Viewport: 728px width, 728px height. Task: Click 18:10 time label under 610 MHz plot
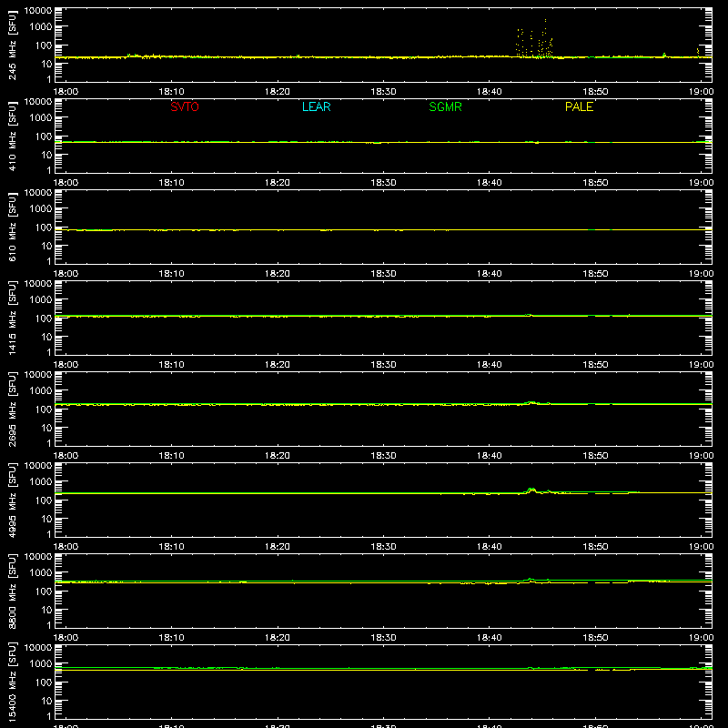171,274
